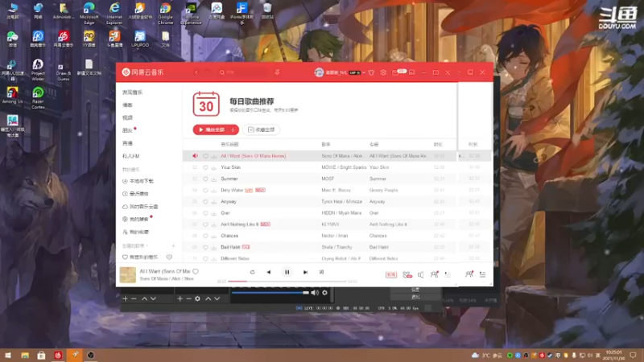644x362 pixels.
Task: Open the album Groovy People
Action: pyautogui.click(x=383, y=190)
